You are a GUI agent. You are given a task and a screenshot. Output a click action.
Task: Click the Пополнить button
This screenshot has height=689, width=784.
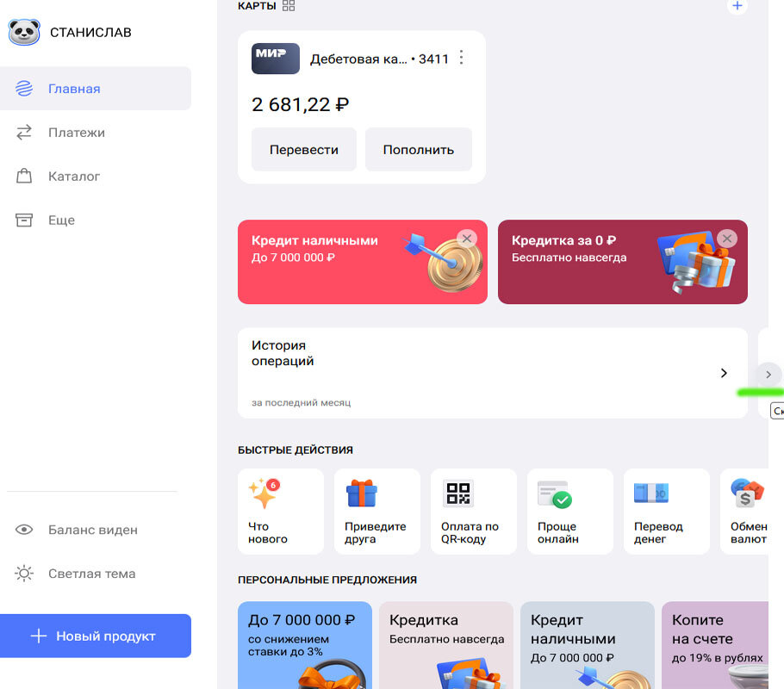419,150
